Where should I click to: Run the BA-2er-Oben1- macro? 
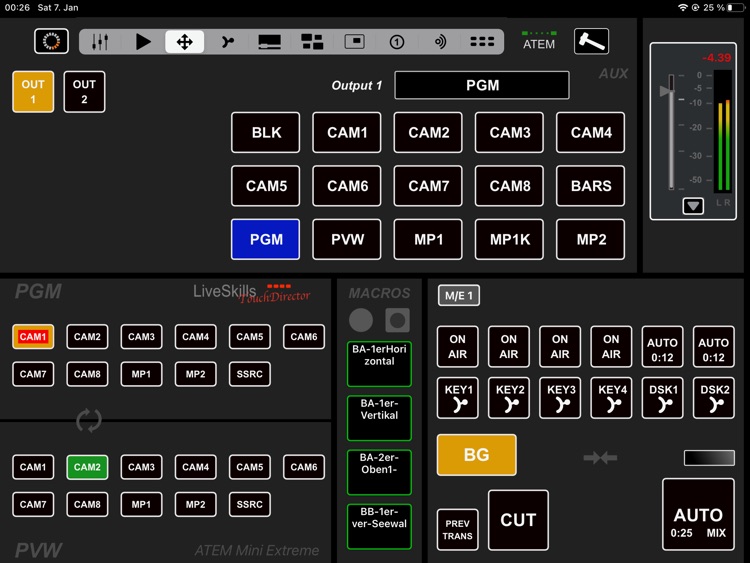tap(379, 472)
